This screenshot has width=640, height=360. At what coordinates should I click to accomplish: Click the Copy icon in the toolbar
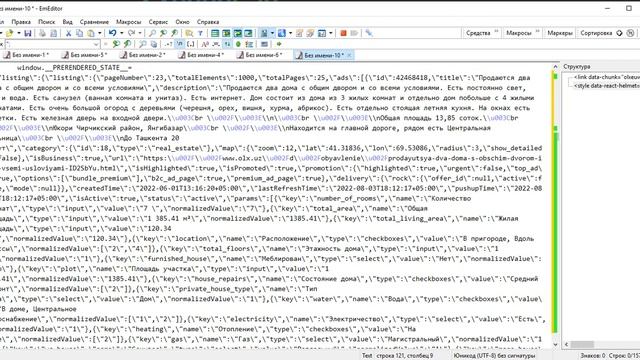pyautogui.click(x=80, y=33)
